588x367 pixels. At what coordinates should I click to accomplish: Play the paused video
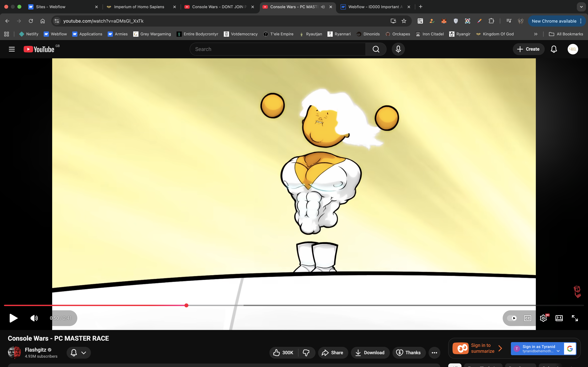pyautogui.click(x=13, y=318)
